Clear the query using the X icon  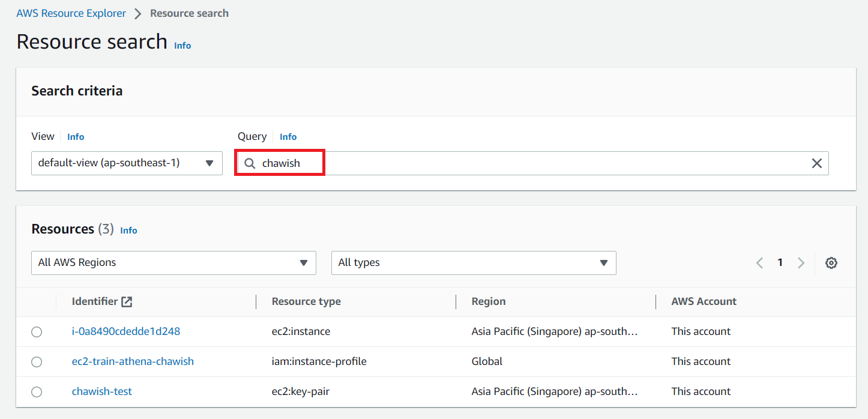[x=816, y=163]
